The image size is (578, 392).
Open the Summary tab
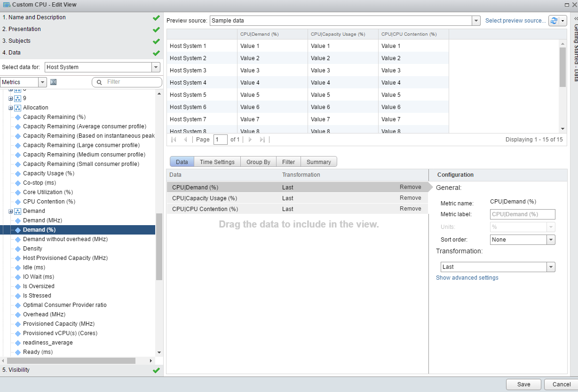[x=318, y=162]
